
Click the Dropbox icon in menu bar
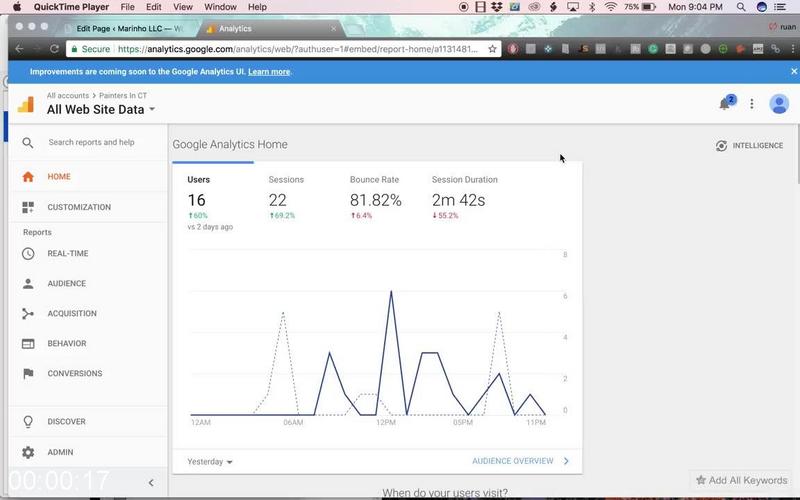496,7
